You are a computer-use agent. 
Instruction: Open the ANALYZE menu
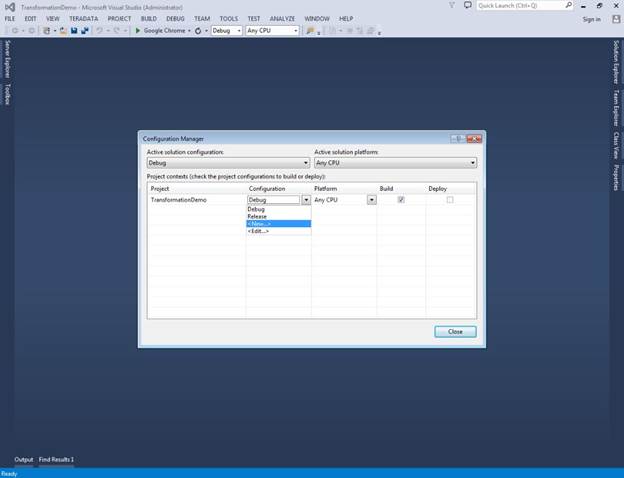click(x=283, y=19)
